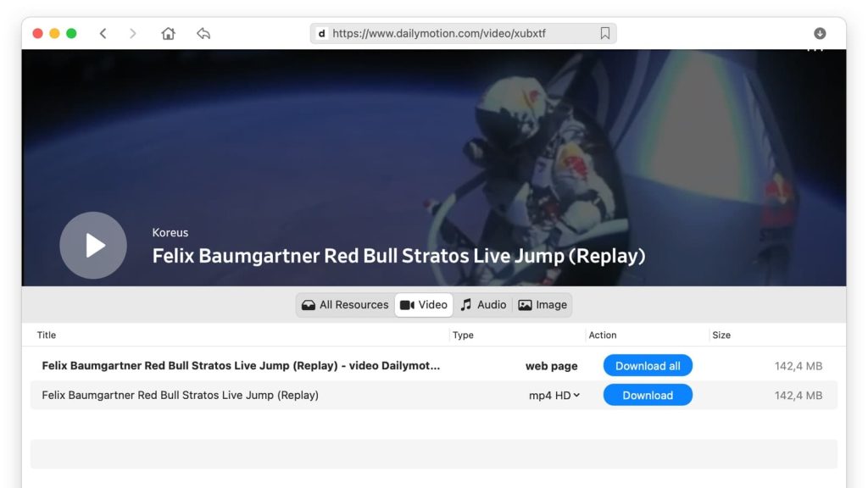868x488 pixels.
Task: Open the downloads arrow icon
Action: pos(820,33)
